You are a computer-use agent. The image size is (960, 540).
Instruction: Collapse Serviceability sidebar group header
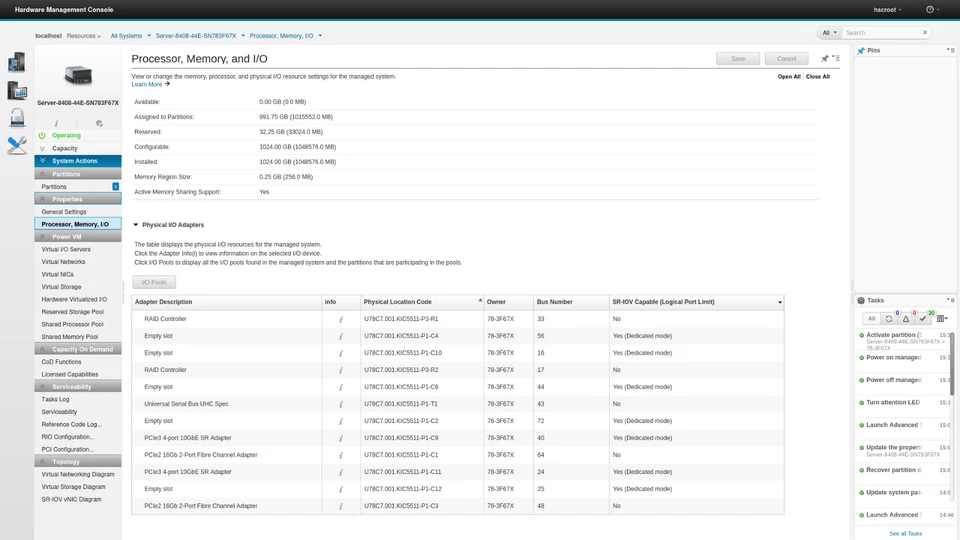point(78,386)
